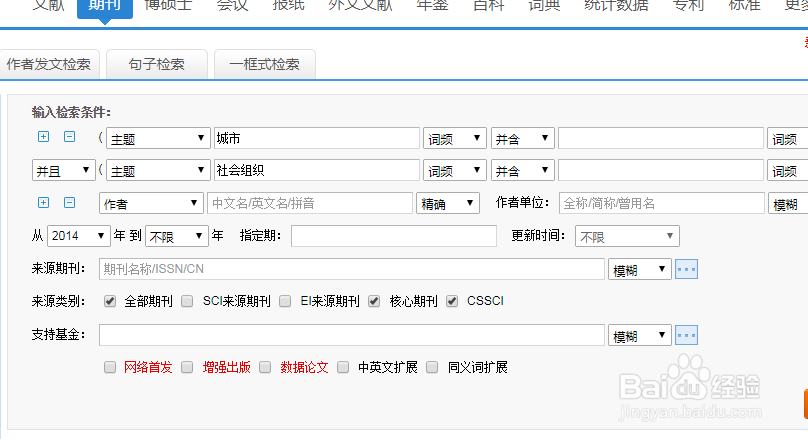Click the empty 并含 field in 社会组织 row
This screenshot has height=440, width=808.
[x=661, y=170]
